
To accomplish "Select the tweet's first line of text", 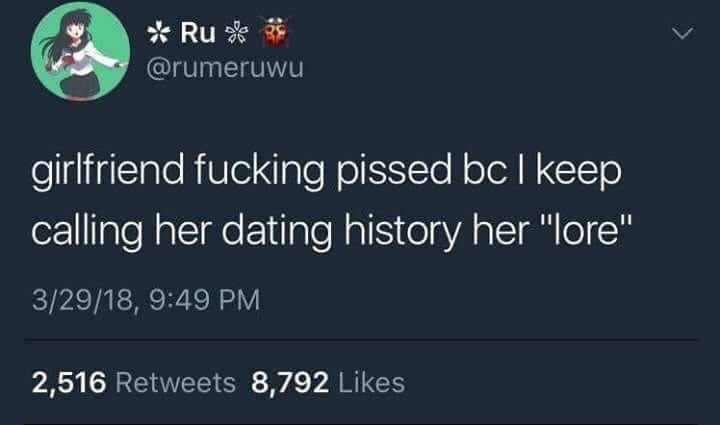I will (326, 171).
